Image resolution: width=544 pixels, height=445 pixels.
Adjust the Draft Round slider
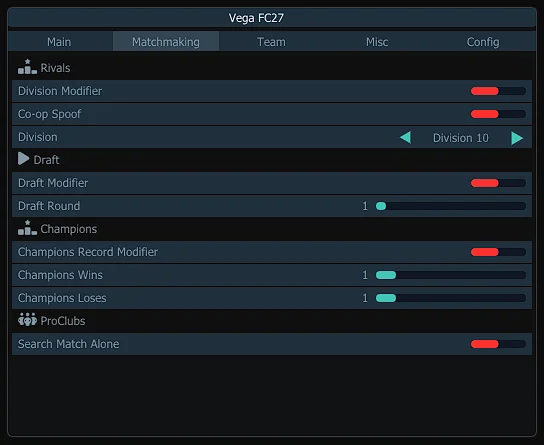[451, 206]
